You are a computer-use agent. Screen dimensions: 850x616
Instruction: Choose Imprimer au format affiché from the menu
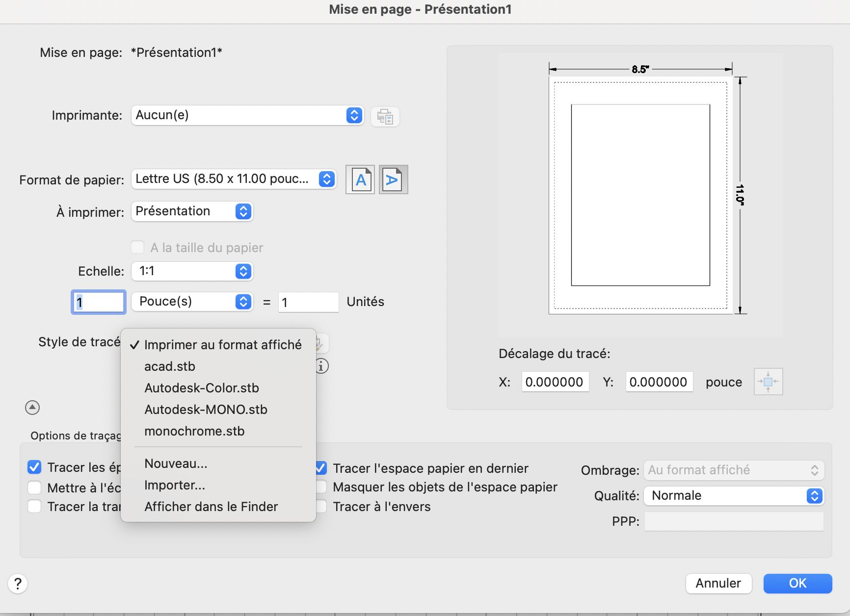(x=218, y=345)
